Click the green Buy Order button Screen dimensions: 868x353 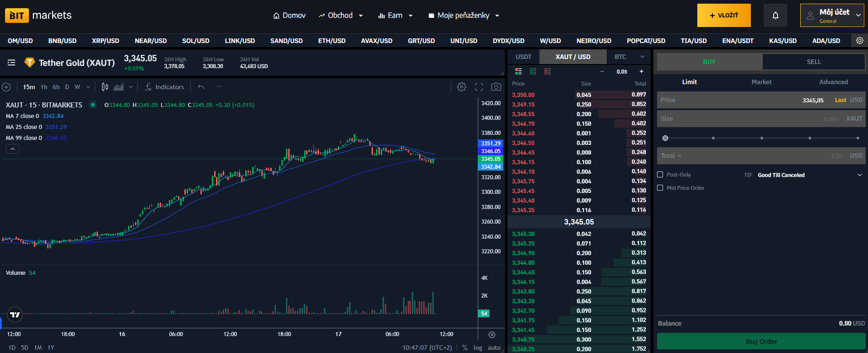(761, 341)
